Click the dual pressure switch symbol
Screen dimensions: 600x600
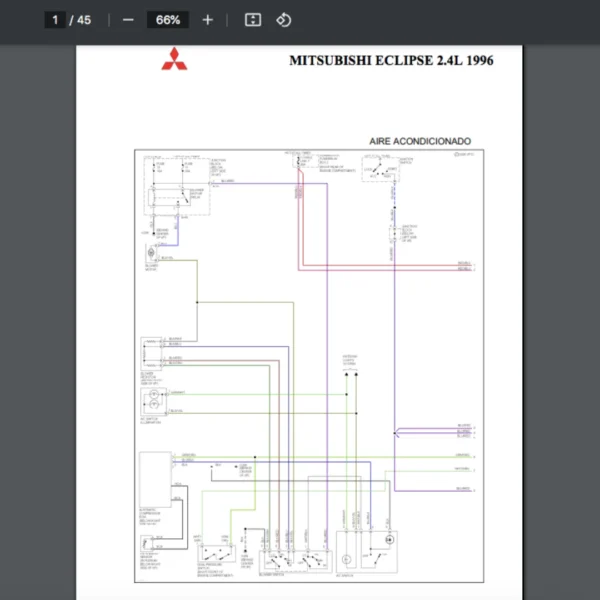click(216, 553)
